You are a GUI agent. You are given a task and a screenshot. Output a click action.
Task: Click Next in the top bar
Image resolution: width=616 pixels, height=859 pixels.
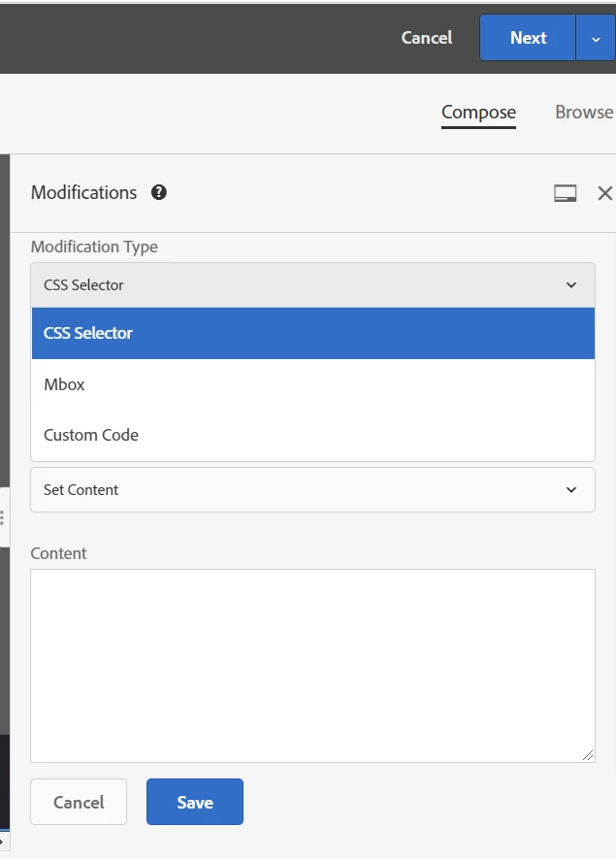(528, 38)
